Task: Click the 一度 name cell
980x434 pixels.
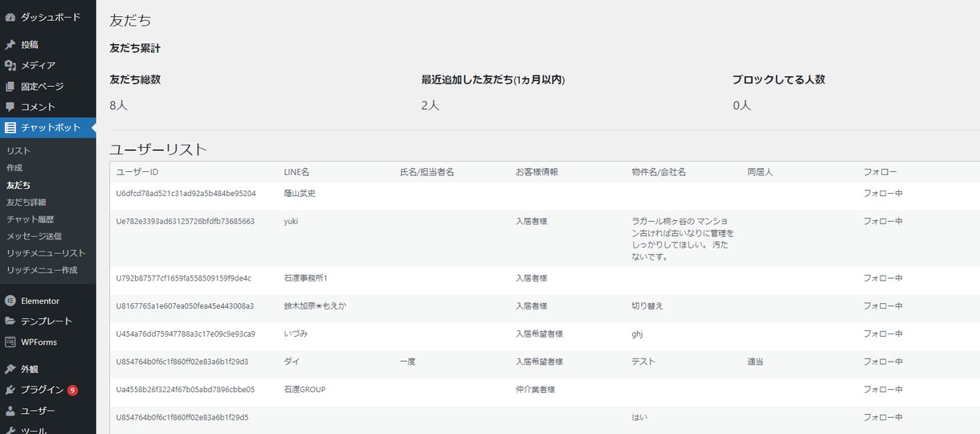Action: (x=407, y=362)
